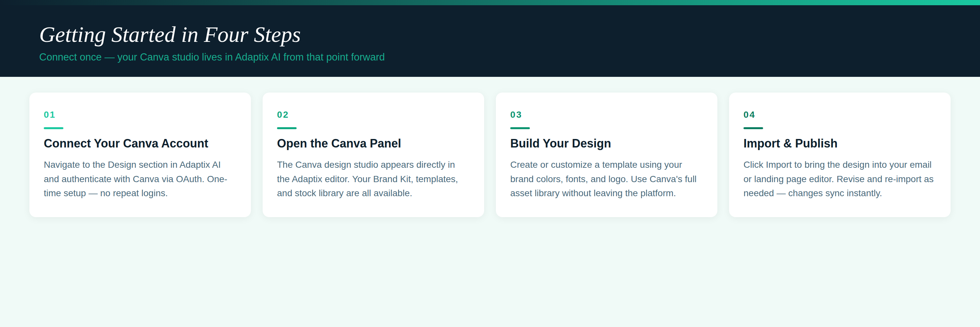Click step number 02
This screenshot has height=327, width=980.
click(x=283, y=114)
